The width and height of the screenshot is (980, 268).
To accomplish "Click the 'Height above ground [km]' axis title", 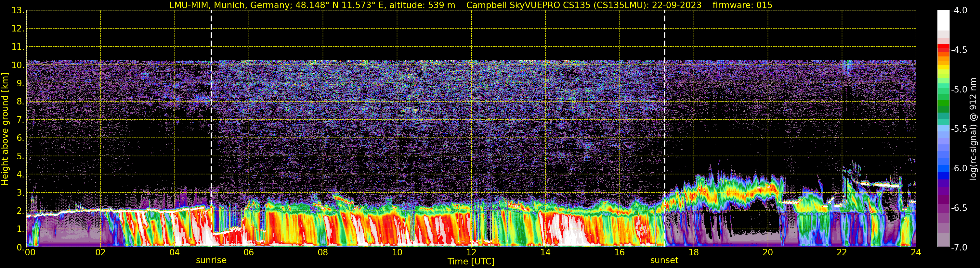I will 5,129.
